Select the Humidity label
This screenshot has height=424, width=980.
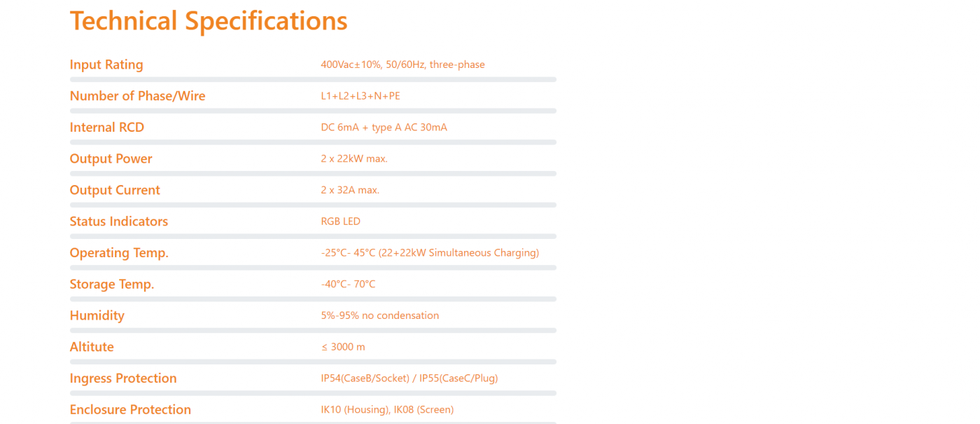(x=97, y=316)
